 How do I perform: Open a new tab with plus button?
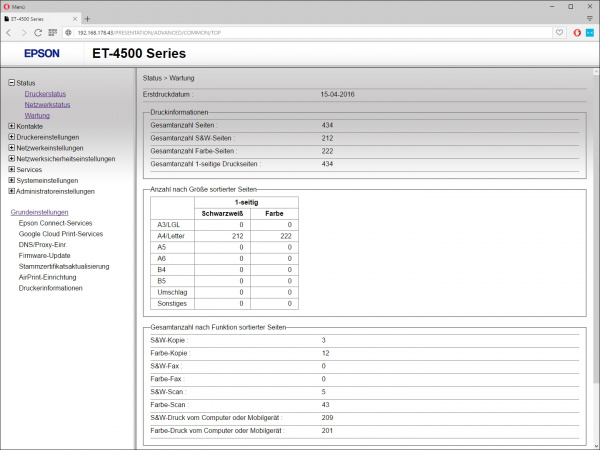[x=87, y=18]
